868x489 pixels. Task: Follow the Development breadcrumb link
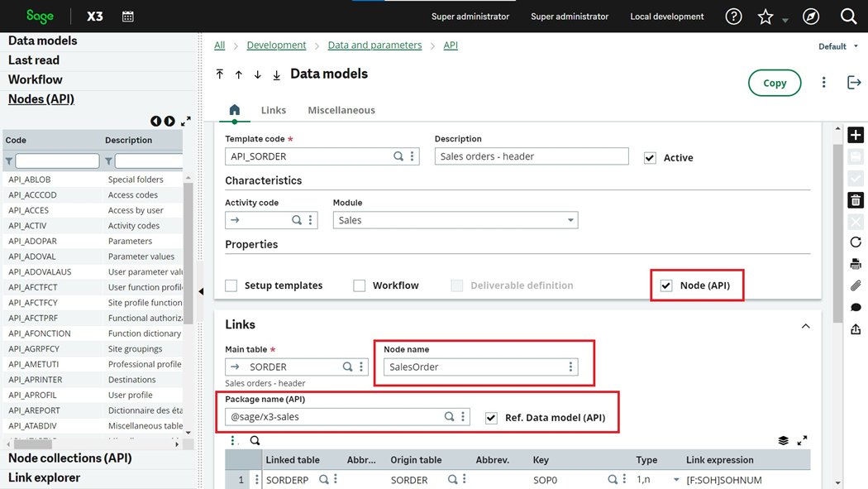(x=276, y=46)
